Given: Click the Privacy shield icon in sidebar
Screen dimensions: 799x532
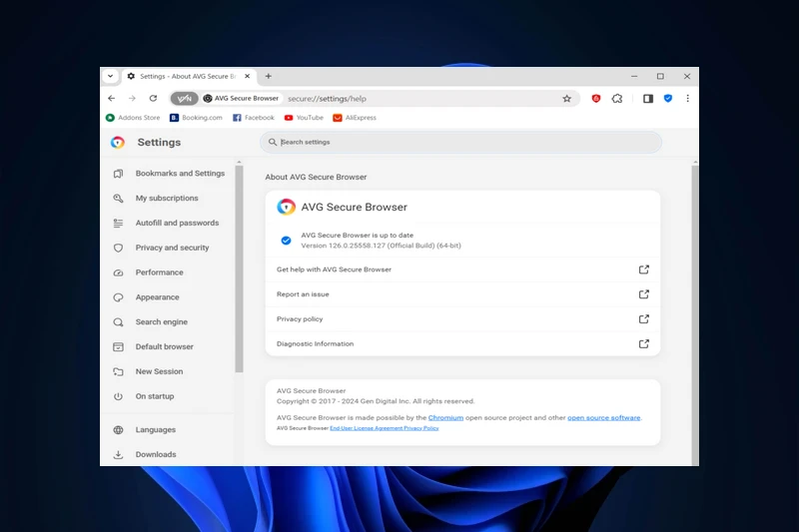Looking at the screenshot, I should click(118, 248).
